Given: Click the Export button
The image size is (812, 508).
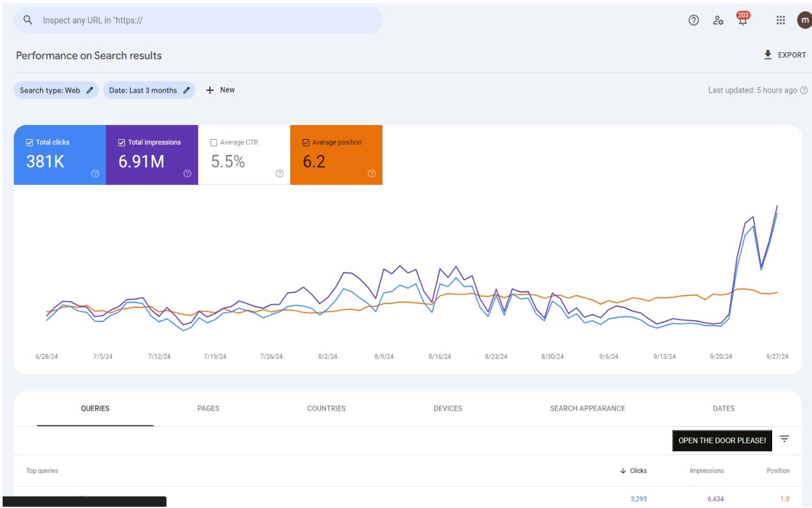Looking at the screenshot, I should click(x=785, y=55).
